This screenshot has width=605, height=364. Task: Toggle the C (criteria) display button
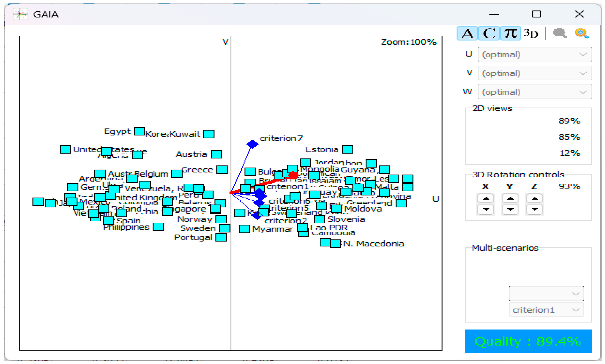tap(489, 33)
